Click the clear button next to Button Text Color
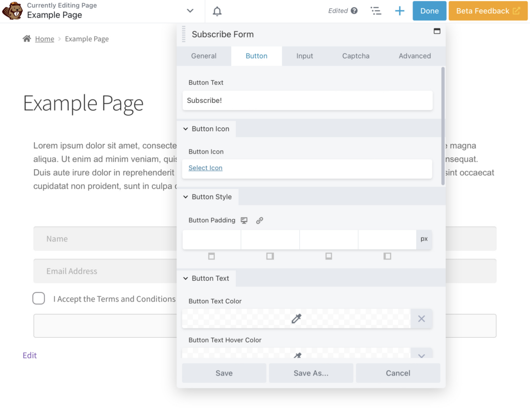 421,319
